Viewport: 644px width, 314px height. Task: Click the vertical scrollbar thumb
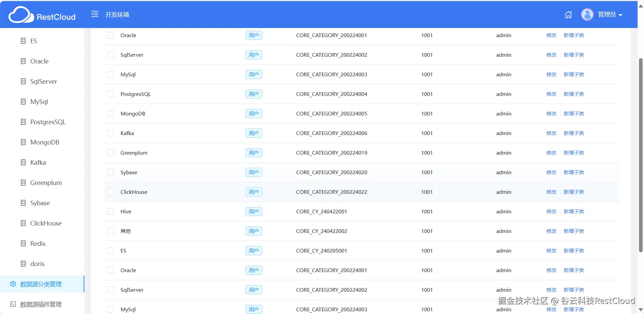[x=641, y=155]
